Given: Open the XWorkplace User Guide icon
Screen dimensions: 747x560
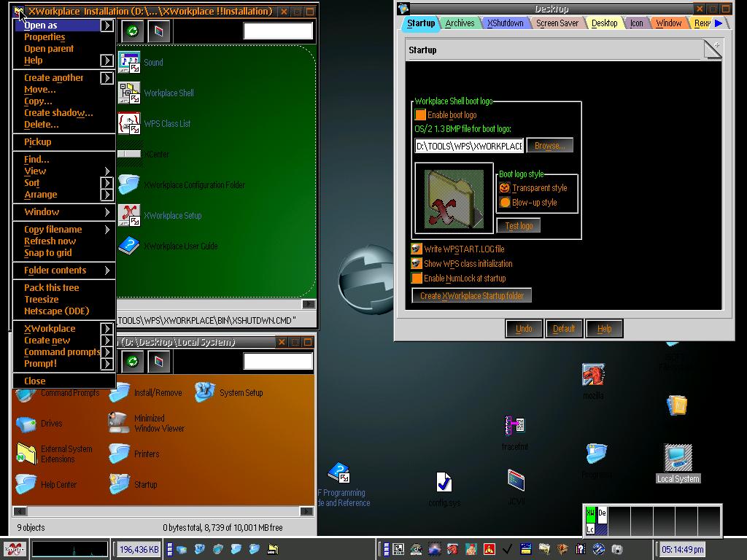Looking at the screenshot, I should [x=129, y=246].
